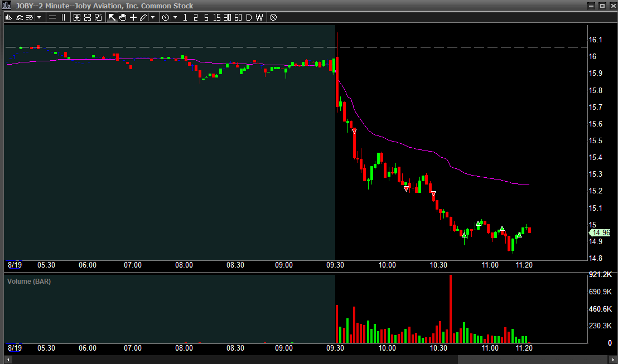Click the circled X clear icon
Viewport: 618px width, 364px height.
point(273,17)
